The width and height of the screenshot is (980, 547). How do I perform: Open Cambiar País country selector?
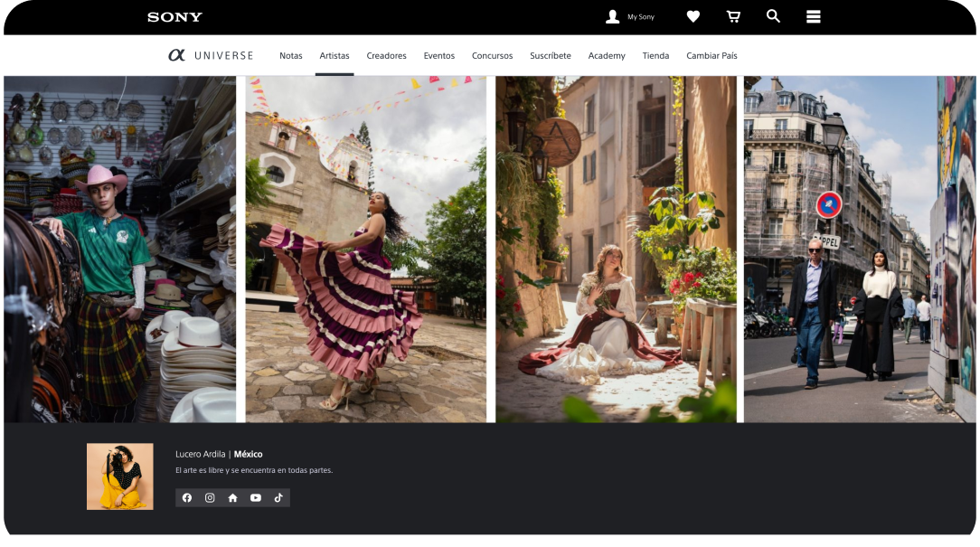coord(711,56)
